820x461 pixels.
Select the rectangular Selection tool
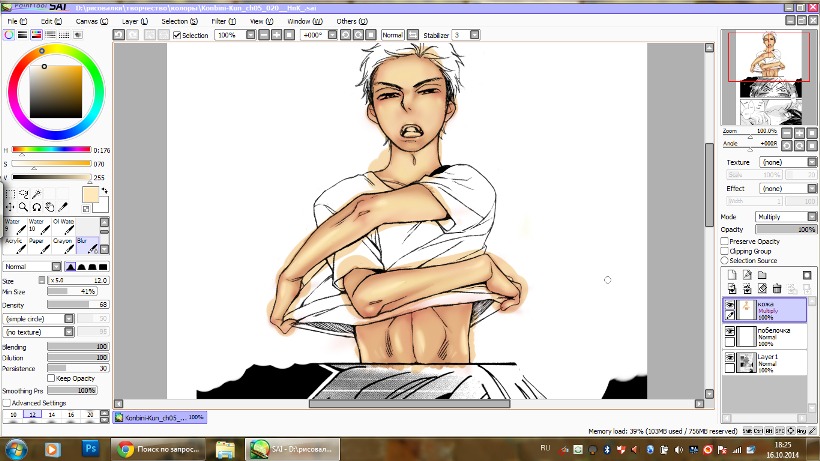[10, 194]
